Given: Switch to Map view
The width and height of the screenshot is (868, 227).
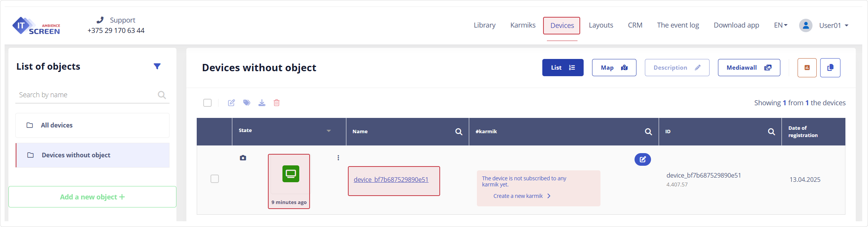Looking at the screenshot, I should [614, 68].
